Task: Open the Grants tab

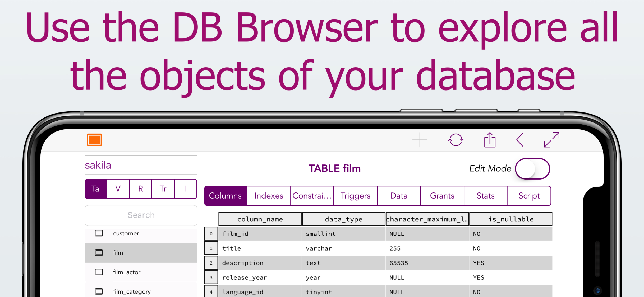Action: click(442, 196)
